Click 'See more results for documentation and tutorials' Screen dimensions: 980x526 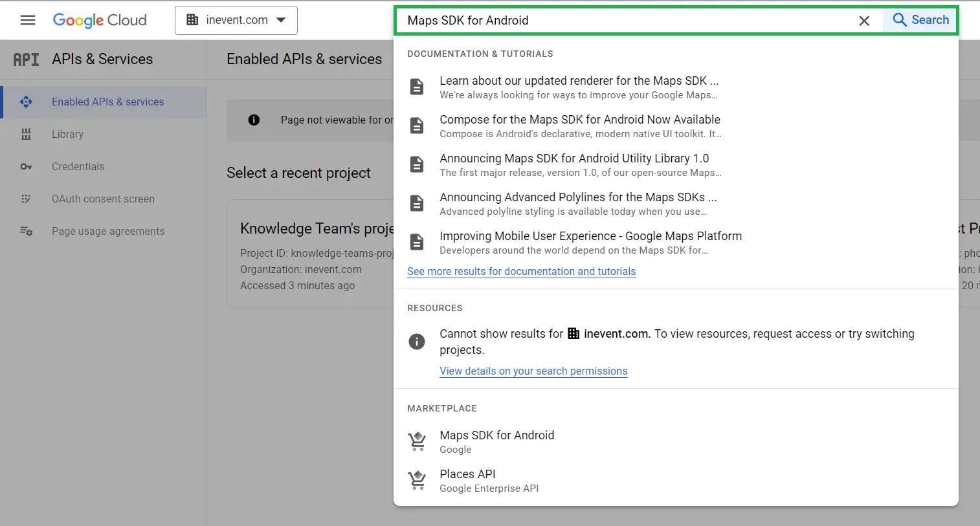pos(522,271)
